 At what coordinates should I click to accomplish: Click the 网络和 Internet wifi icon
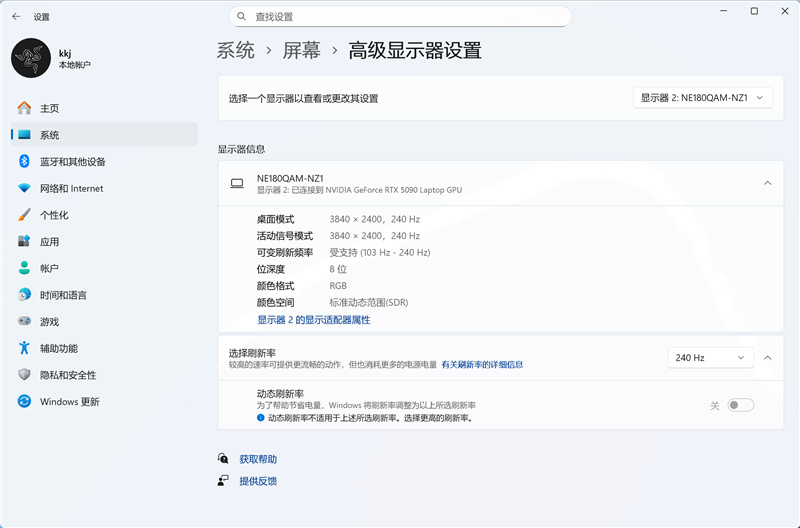24,188
